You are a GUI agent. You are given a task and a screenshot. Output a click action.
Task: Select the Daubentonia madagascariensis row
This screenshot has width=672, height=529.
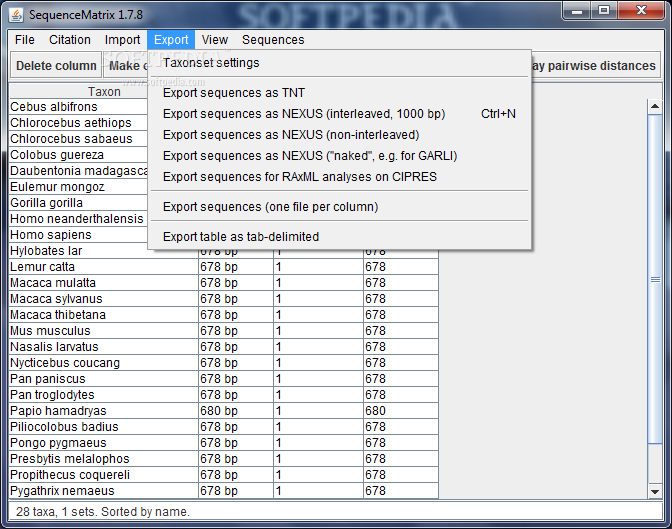pyautogui.click(x=78, y=171)
